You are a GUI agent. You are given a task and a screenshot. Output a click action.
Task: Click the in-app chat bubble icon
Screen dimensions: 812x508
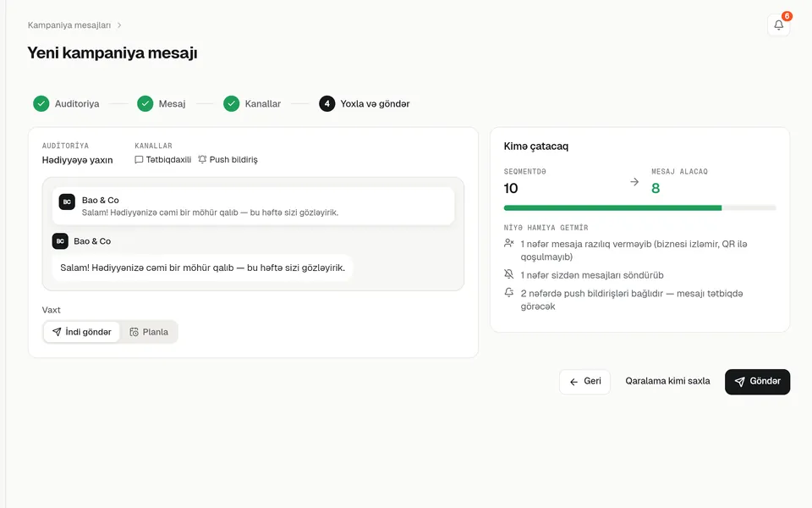139,160
